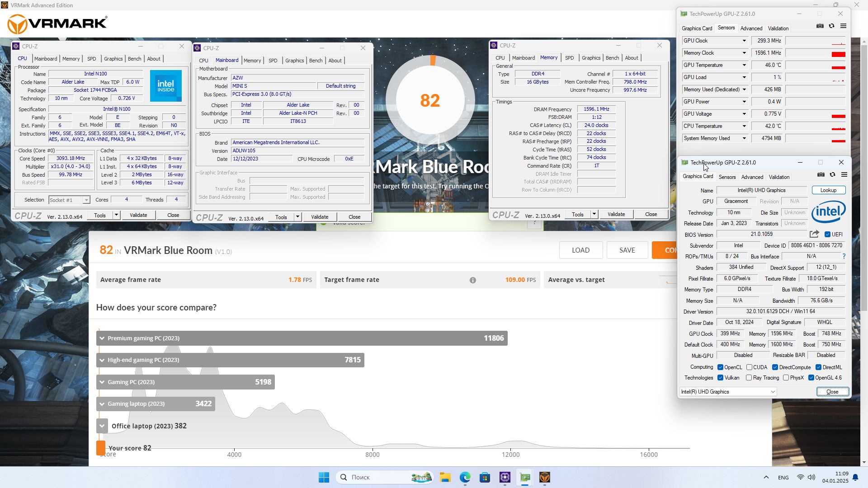Click the Intel Inside logo in CPU-Z

pyautogui.click(x=166, y=86)
